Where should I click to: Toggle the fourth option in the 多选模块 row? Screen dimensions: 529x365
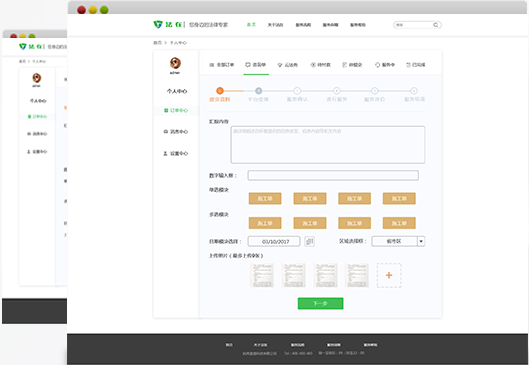(399, 223)
